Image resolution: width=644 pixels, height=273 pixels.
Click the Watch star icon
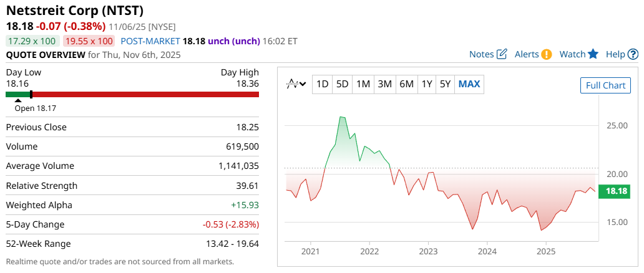[x=593, y=54]
